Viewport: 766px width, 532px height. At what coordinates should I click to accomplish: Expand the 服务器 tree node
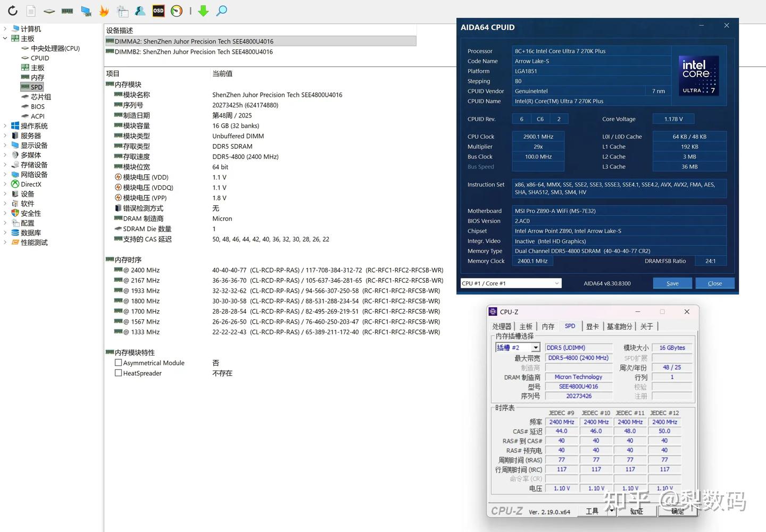point(5,136)
